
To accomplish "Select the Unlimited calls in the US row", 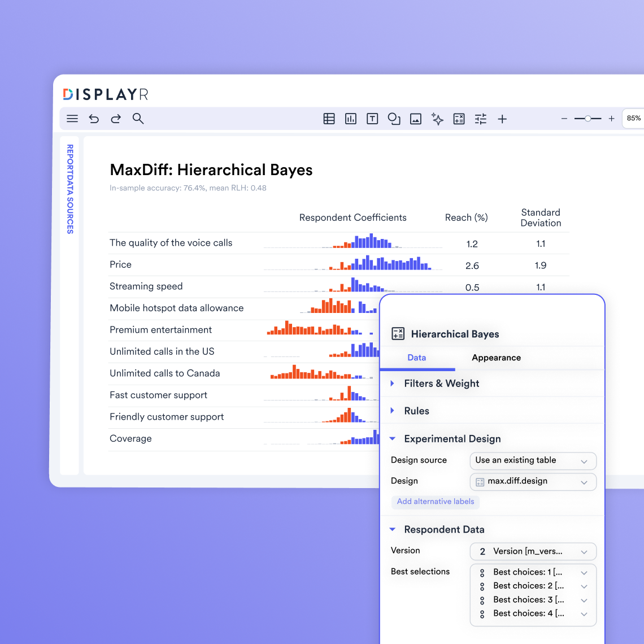I will 162,351.
